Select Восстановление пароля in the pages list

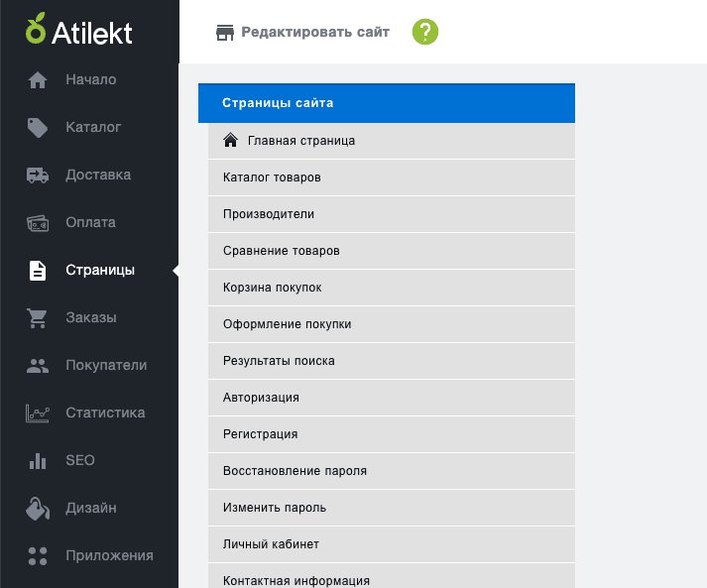(x=392, y=471)
